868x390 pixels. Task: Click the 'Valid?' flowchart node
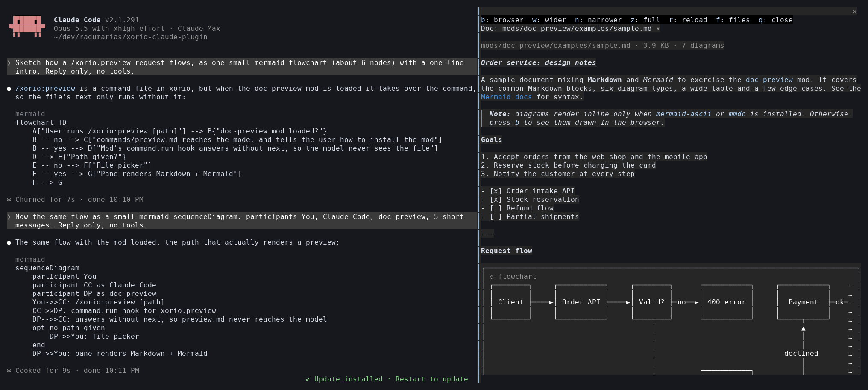[651, 302]
